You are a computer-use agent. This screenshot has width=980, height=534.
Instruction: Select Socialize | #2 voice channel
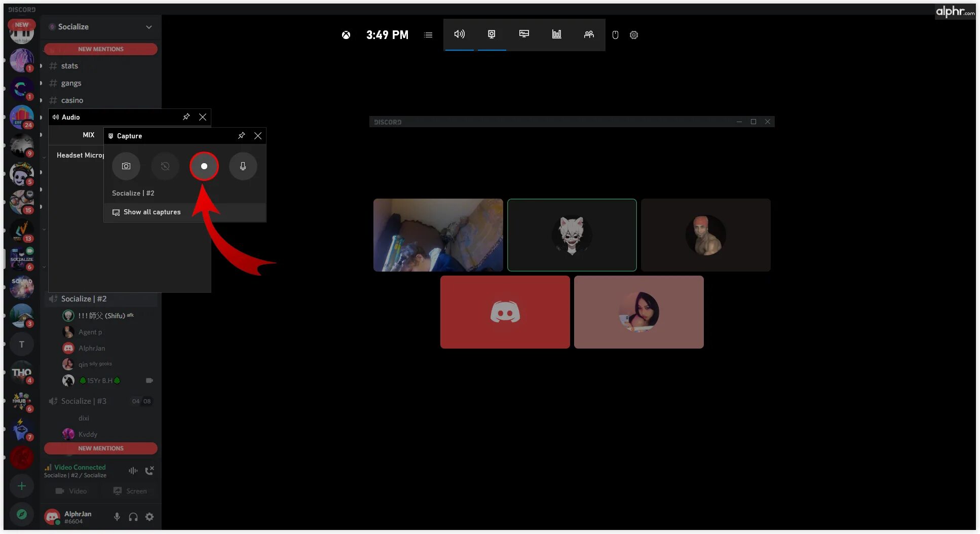click(101, 299)
